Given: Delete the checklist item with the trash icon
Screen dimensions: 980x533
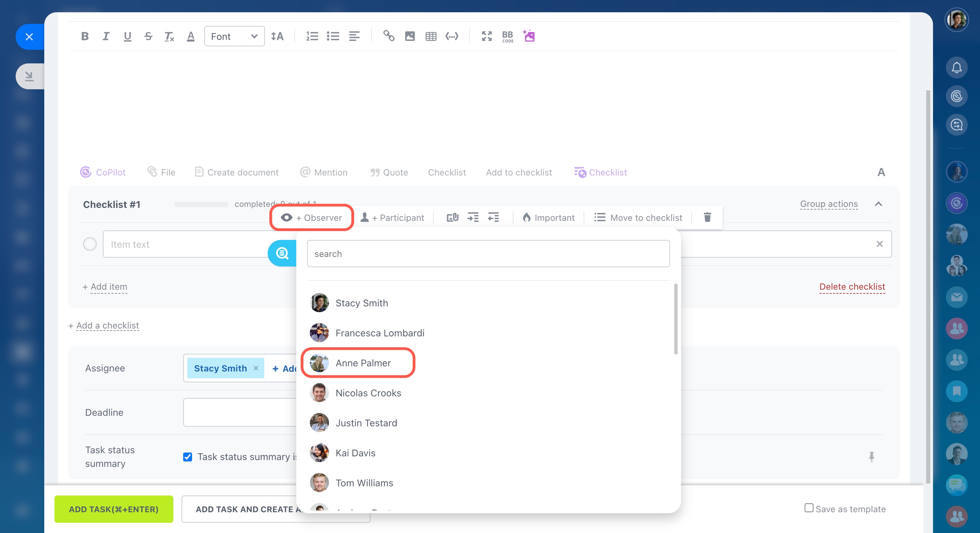Looking at the screenshot, I should point(707,217).
